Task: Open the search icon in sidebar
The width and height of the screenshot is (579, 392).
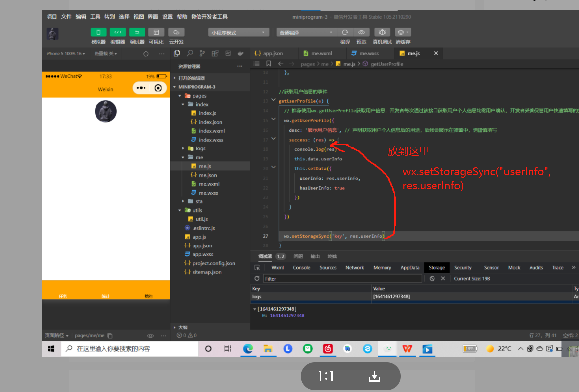Action: click(190, 53)
